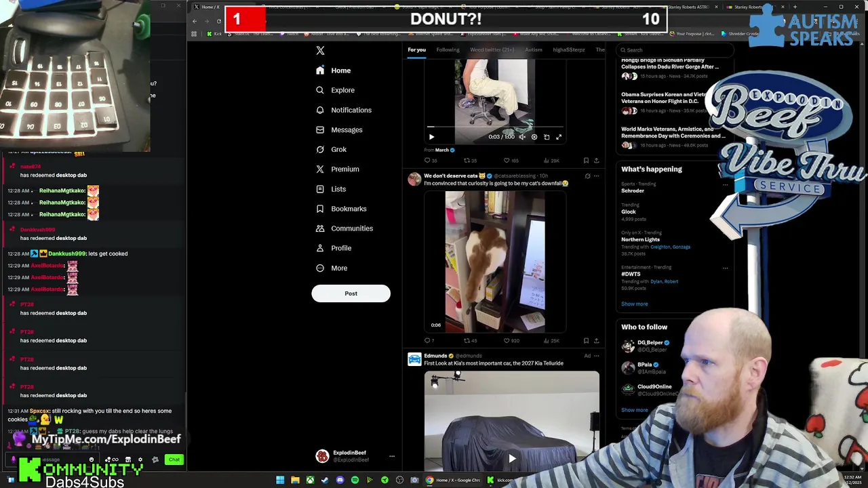868x488 pixels.
Task: Play the cat video thumbnail
Action: 495,262
